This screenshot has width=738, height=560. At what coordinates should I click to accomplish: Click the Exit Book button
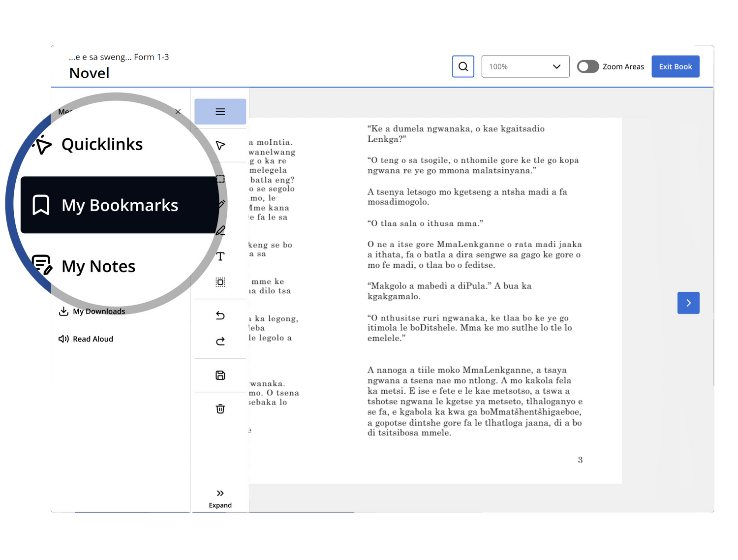[675, 66]
